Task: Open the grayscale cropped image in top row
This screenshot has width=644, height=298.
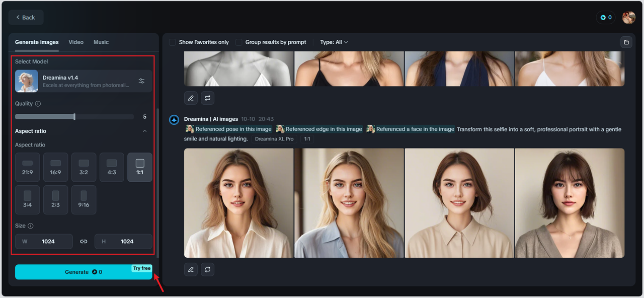Action: coord(238,68)
